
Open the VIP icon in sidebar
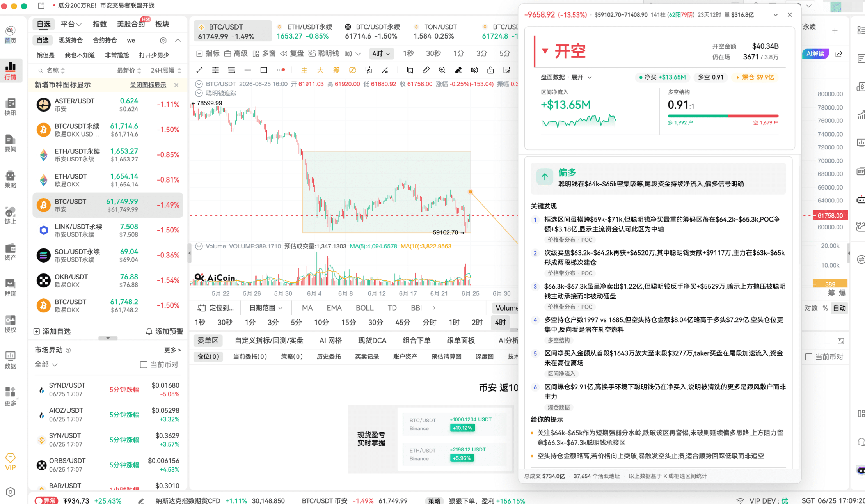click(x=11, y=461)
